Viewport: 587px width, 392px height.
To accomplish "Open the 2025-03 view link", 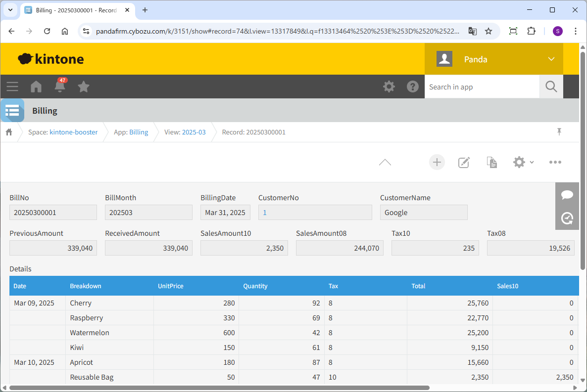I will 194,132.
